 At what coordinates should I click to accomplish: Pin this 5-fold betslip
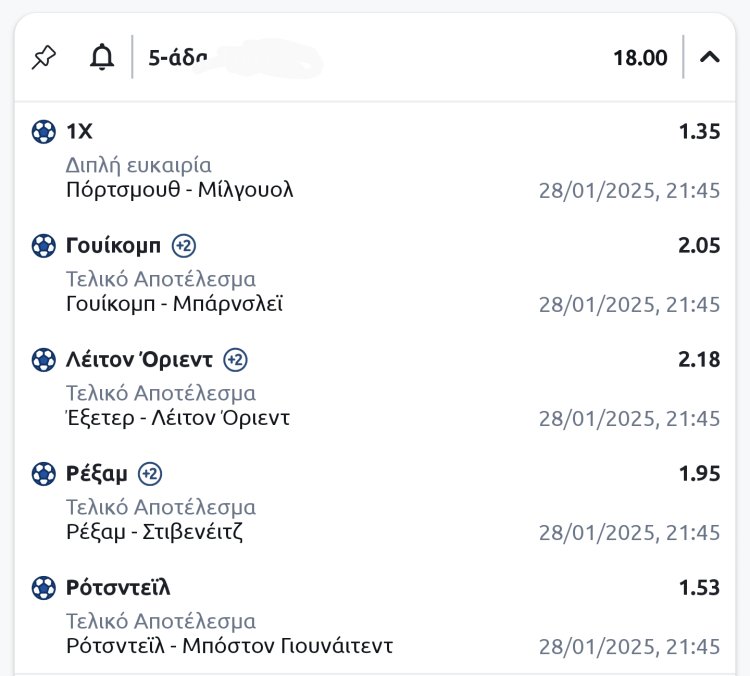(44, 58)
